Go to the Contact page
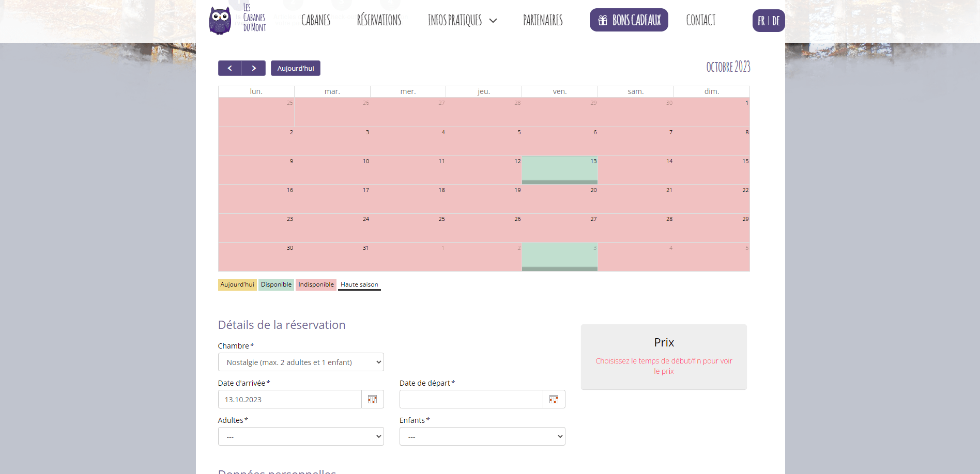 [701, 21]
